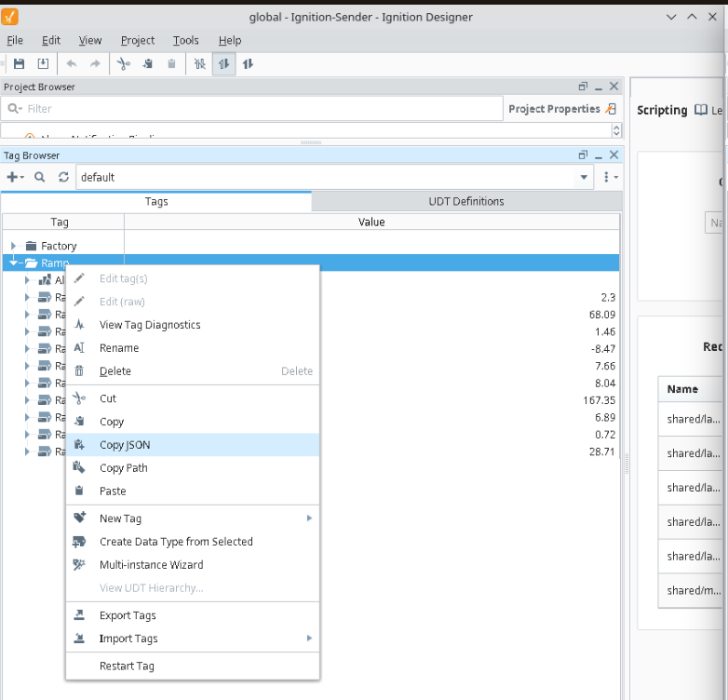This screenshot has width=728, height=700.
Task: Open the Import Tags submenu
Action: 193,639
